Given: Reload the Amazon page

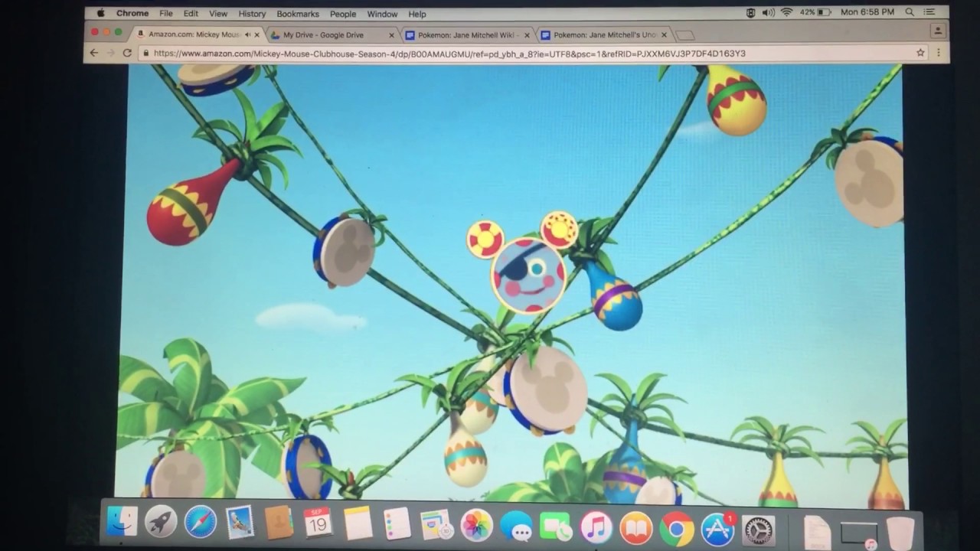Looking at the screenshot, I should point(128,53).
